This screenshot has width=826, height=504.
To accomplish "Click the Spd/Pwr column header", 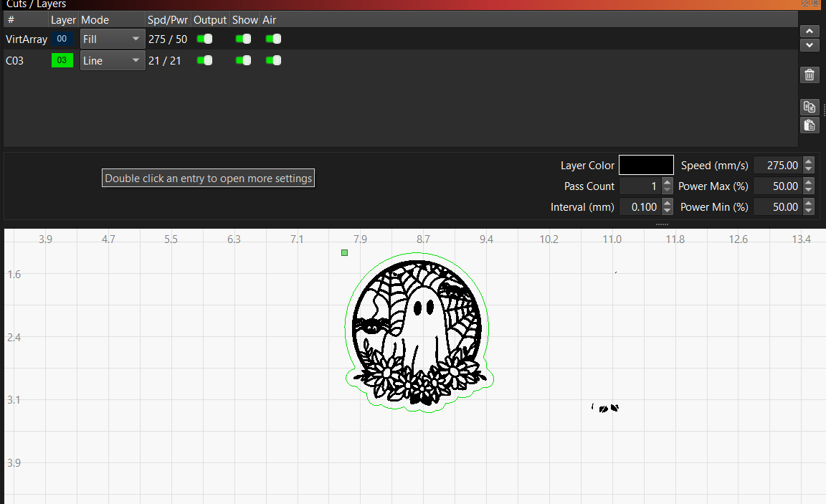I will click(x=168, y=20).
